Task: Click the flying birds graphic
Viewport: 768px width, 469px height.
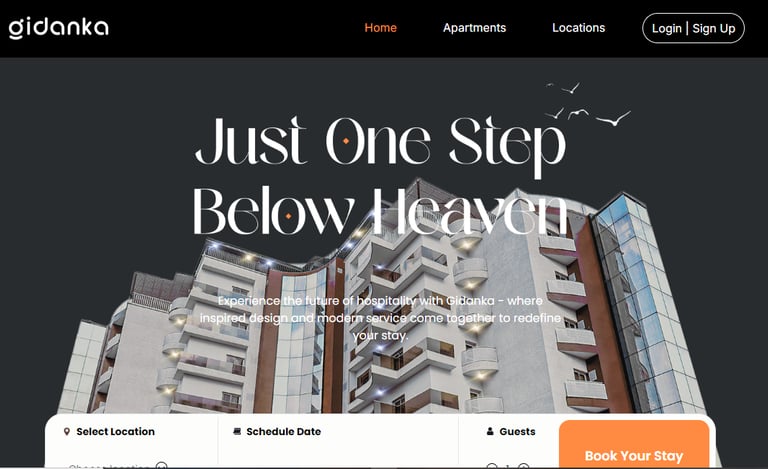Action: [x=588, y=104]
